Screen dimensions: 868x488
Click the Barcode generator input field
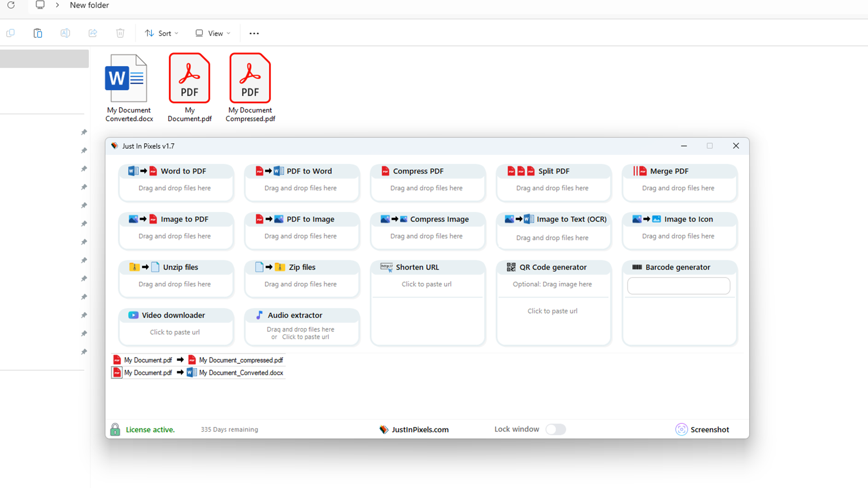[x=679, y=286]
